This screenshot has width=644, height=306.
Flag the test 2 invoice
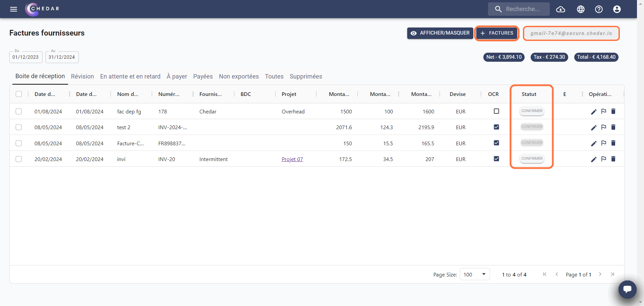604,127
